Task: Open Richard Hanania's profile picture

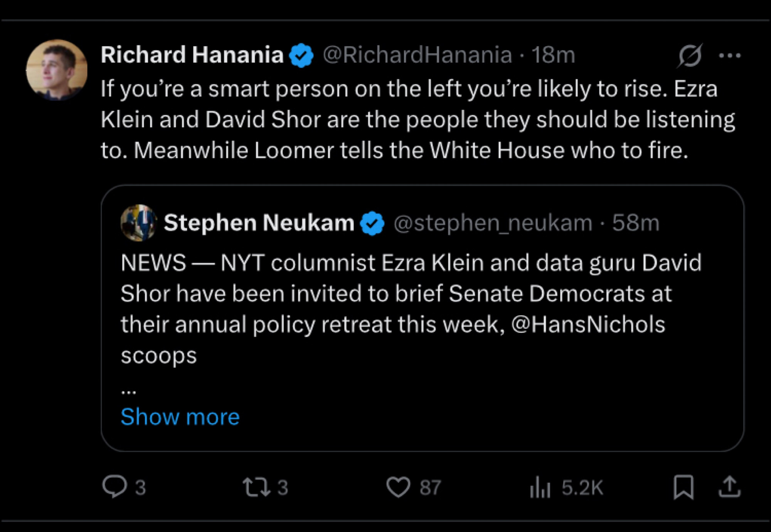Action: 57,70
